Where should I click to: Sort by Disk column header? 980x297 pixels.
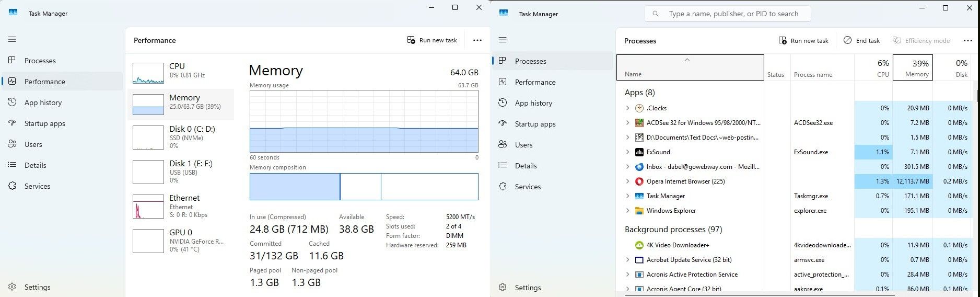[x=952, y=67]
